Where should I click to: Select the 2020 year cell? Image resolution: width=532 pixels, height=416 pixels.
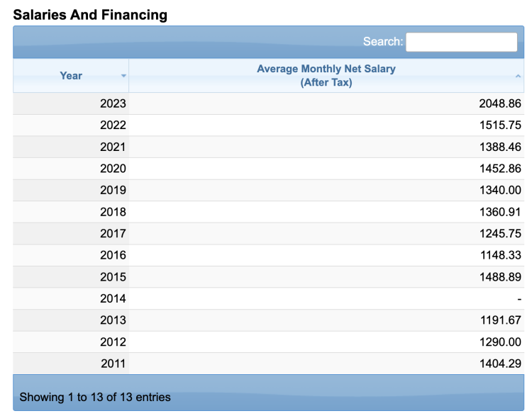coord(113,169)
